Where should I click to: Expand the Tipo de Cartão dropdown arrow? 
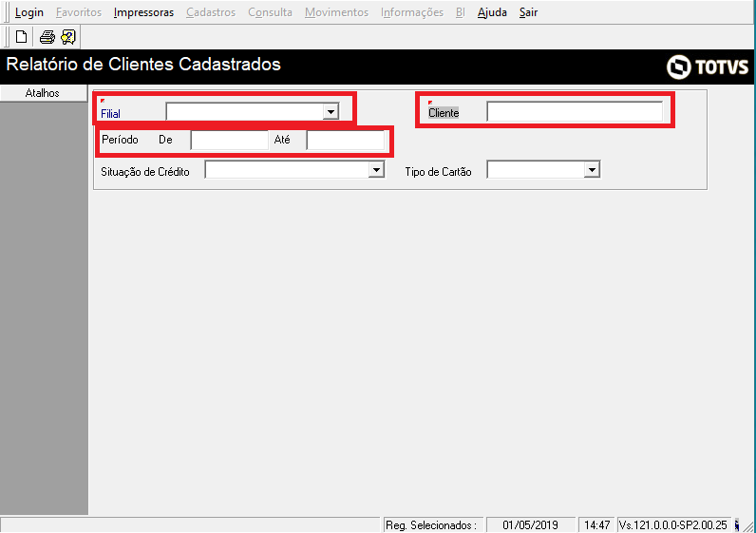592,170
